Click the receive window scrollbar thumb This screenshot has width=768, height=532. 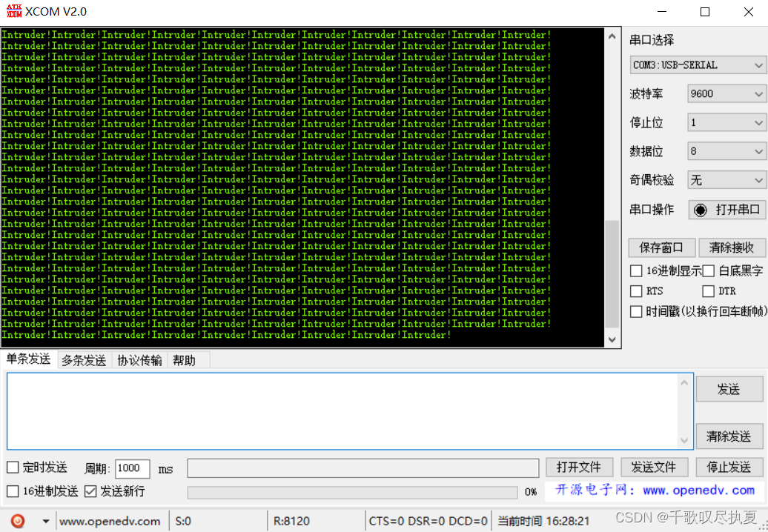point(612,274)
